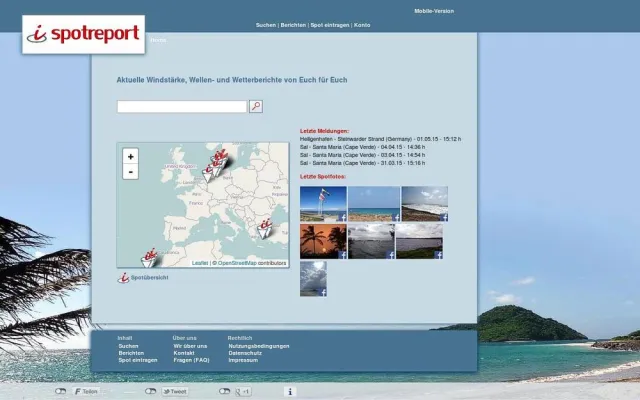Click the Spotübersicht icon below the map
640x400 pixels.
(124, 277)
